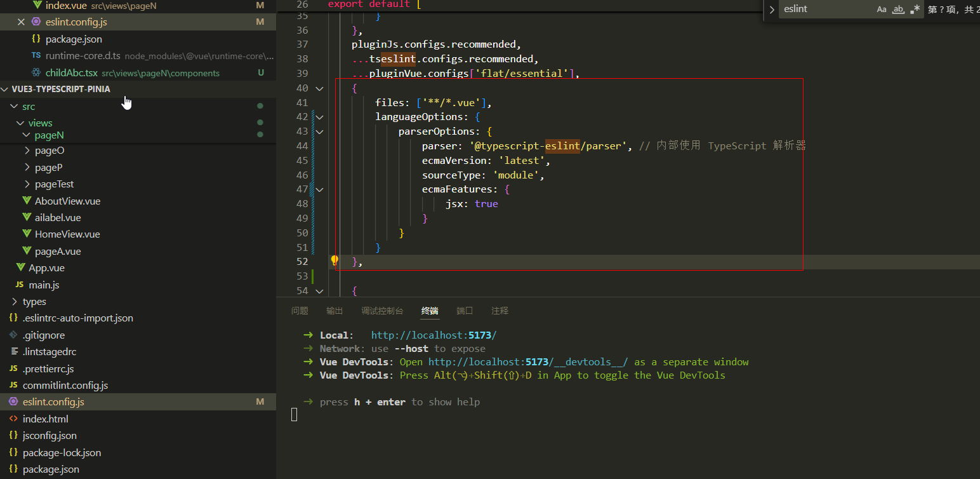Fold the block at line 54
Viewport: 980px width, 479px height.
coord(319,291)
